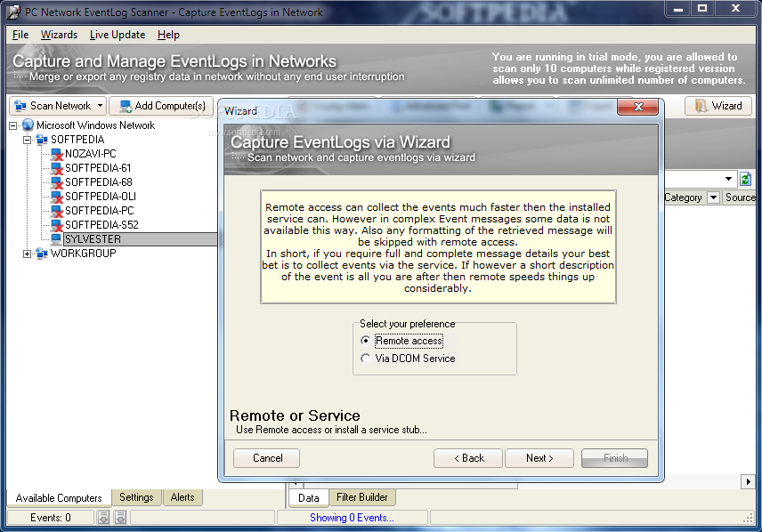The height and width of the screenshot is (532, 762).
Task: Close the Wizard dialog with red X
Action: pos(637,107)
